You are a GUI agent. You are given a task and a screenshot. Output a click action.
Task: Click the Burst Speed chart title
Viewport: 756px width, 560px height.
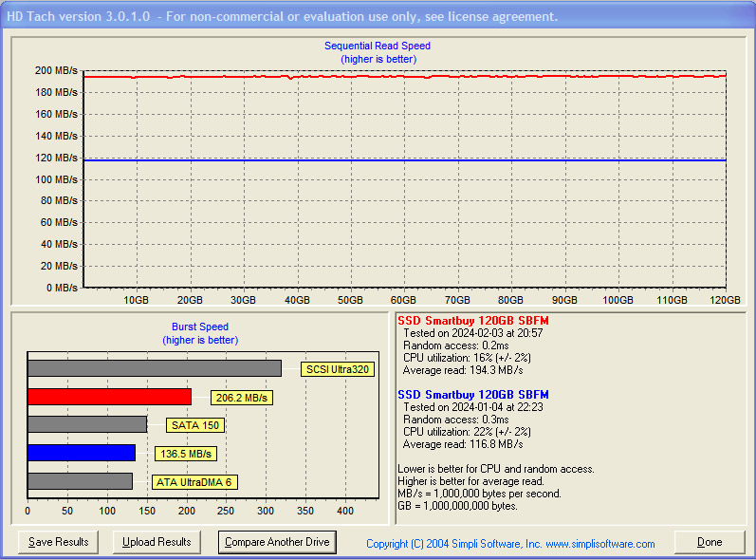click(x=199, y=327)
